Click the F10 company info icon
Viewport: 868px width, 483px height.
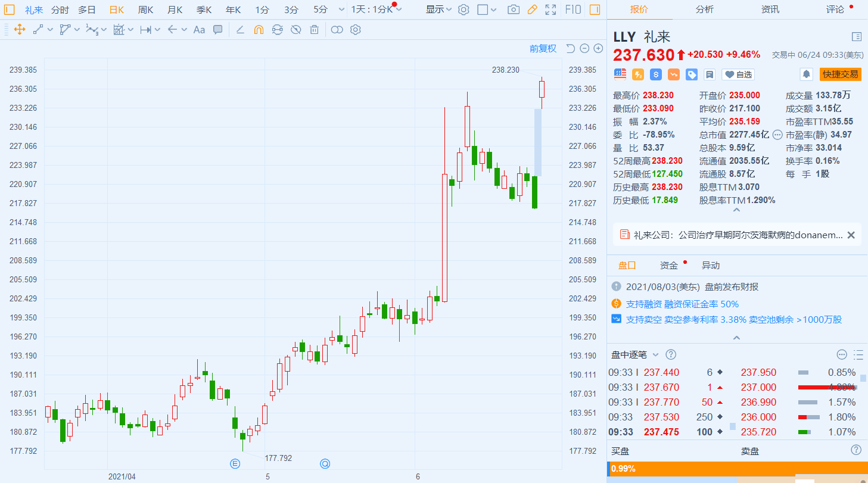click(x=573, y=10)
